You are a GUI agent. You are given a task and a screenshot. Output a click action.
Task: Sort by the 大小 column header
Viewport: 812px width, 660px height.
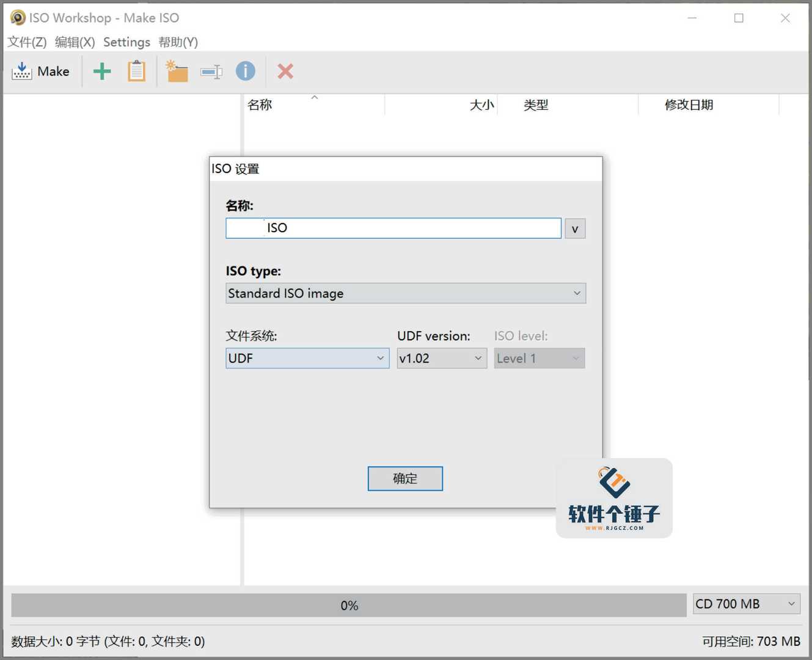441,105
